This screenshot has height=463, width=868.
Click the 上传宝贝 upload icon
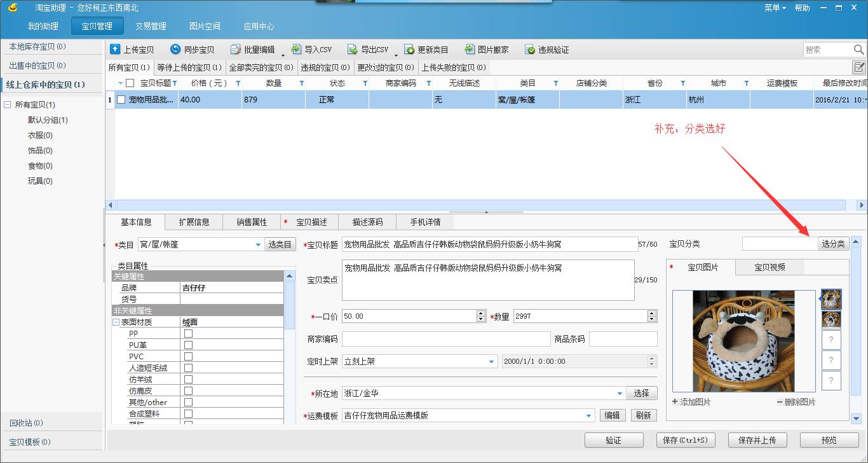[115, 49]
